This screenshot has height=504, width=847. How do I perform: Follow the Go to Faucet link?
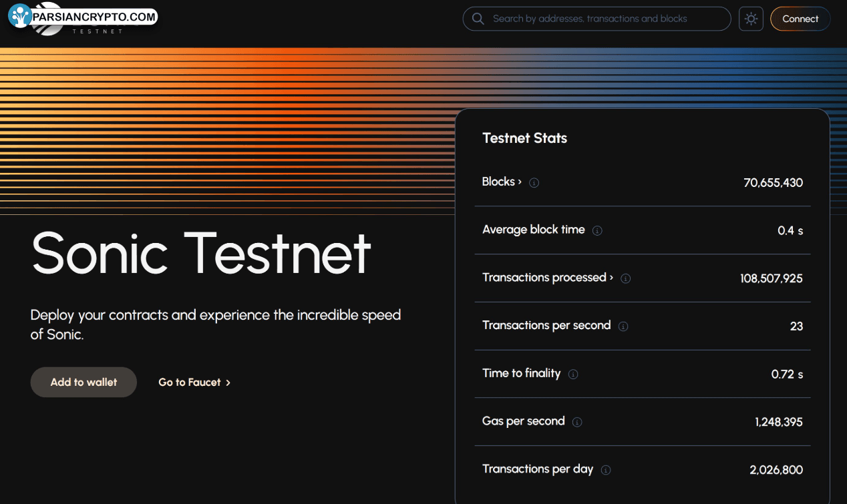(194, 383)
